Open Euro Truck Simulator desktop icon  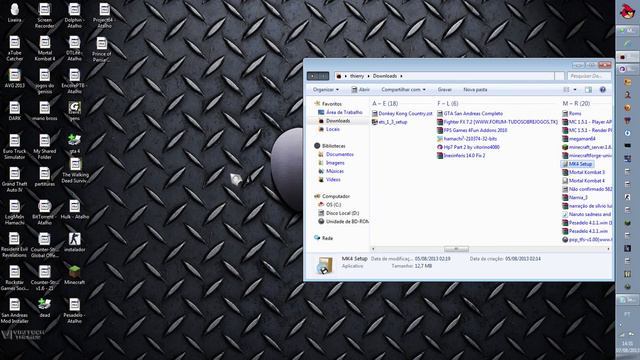pyautogui.click(x=15, y=147)
